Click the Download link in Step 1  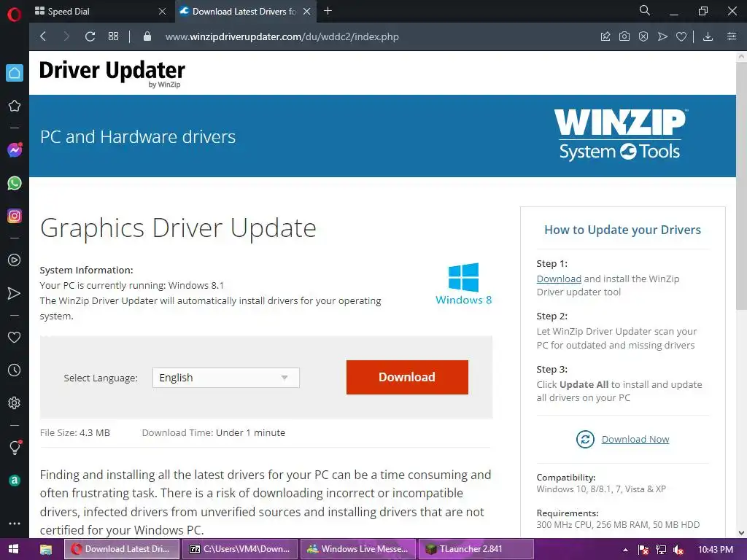click(559, 279)
